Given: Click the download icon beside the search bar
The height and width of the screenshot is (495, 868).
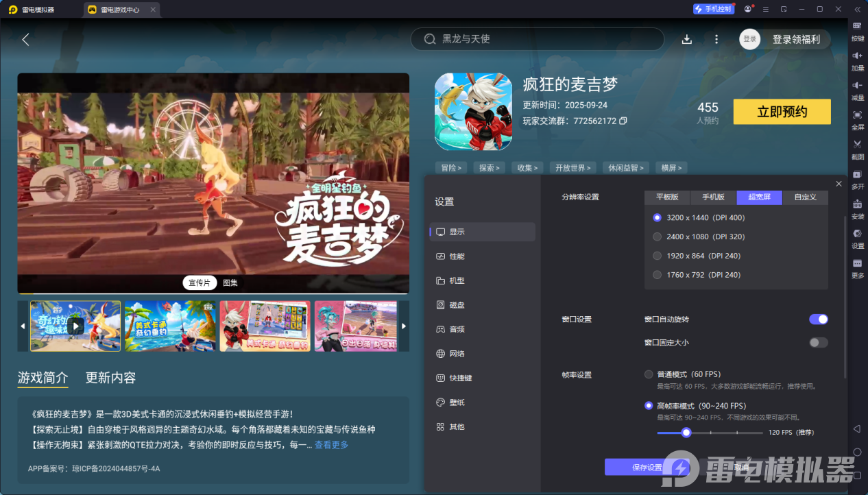Looking at the screenshot, I should point(686,39).
